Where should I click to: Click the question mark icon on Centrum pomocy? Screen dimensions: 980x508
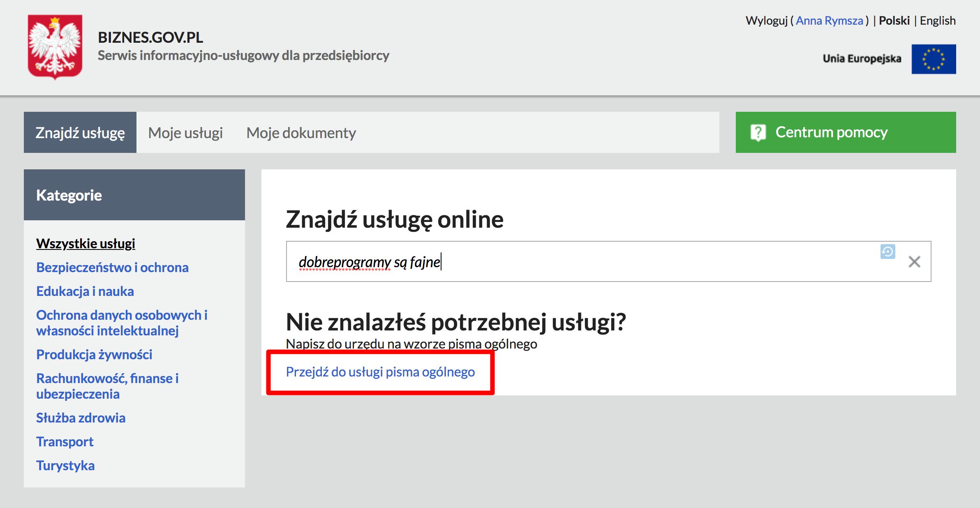[758, 132]
